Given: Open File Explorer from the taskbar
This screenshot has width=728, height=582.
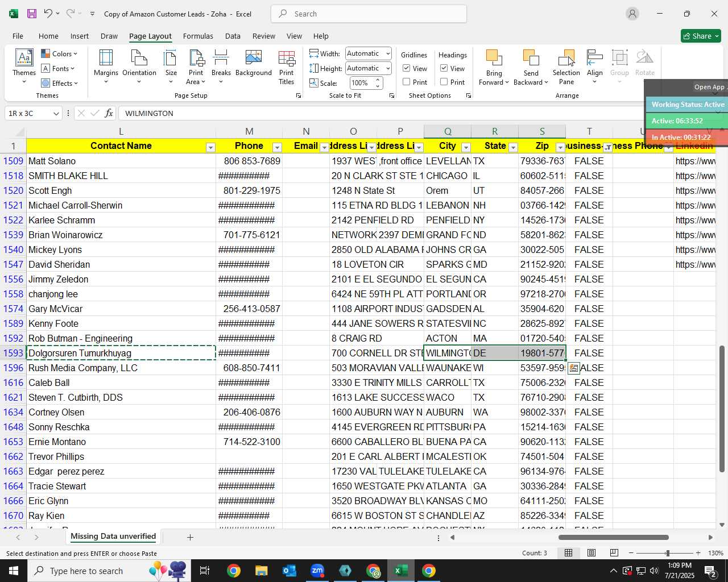Looking at the screenshot, I should 261,571.
